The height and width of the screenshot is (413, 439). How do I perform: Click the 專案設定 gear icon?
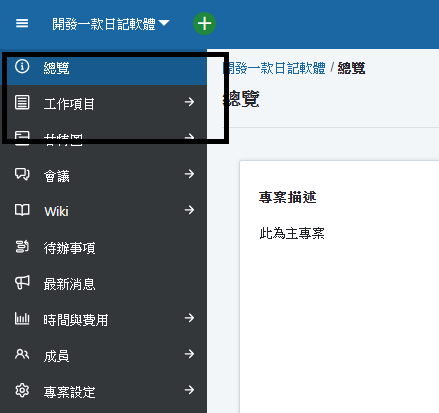[x=22, y=390]
